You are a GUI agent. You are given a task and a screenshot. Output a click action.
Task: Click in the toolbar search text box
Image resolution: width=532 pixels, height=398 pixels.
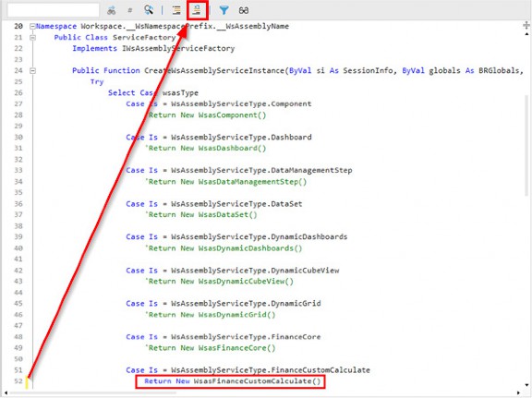[x=54, y=10]
